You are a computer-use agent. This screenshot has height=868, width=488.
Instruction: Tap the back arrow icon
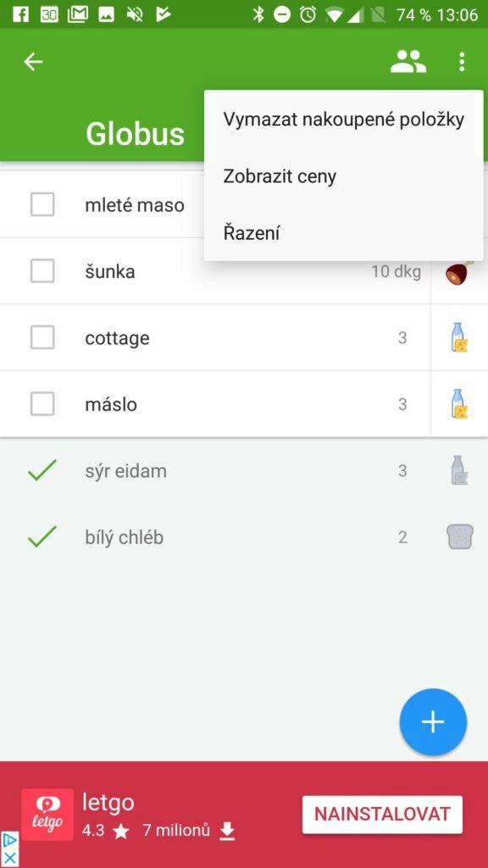[33, 62]
